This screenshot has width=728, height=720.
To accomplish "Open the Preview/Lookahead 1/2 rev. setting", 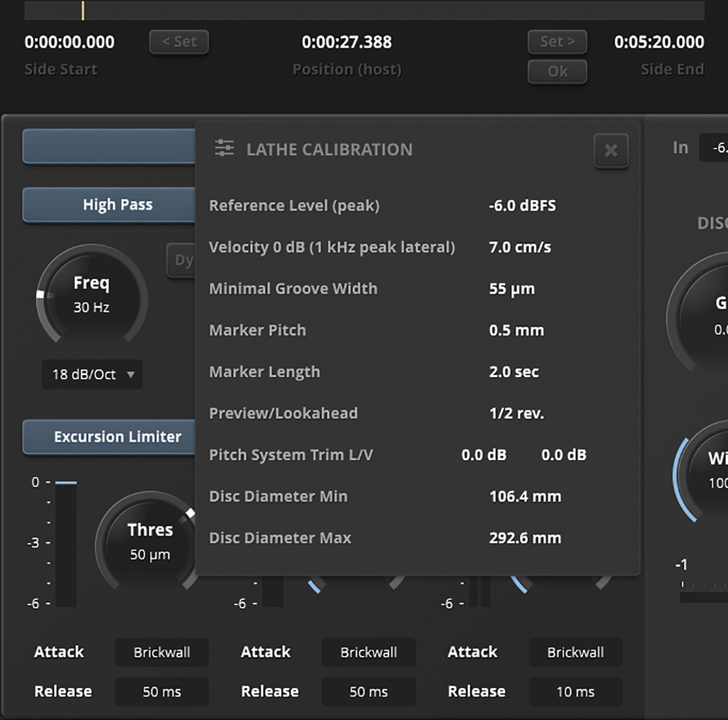I will pyautogui.click(x=516, y=414).
